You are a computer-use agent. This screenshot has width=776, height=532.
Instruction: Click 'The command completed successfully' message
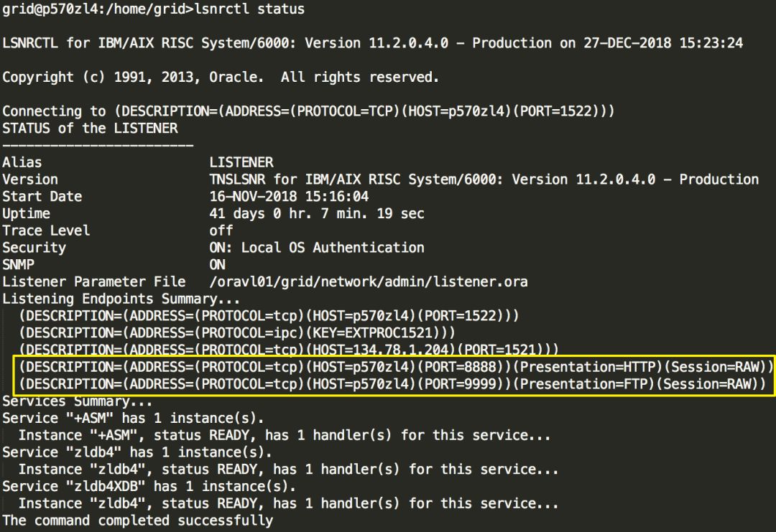tap(137, 521)
